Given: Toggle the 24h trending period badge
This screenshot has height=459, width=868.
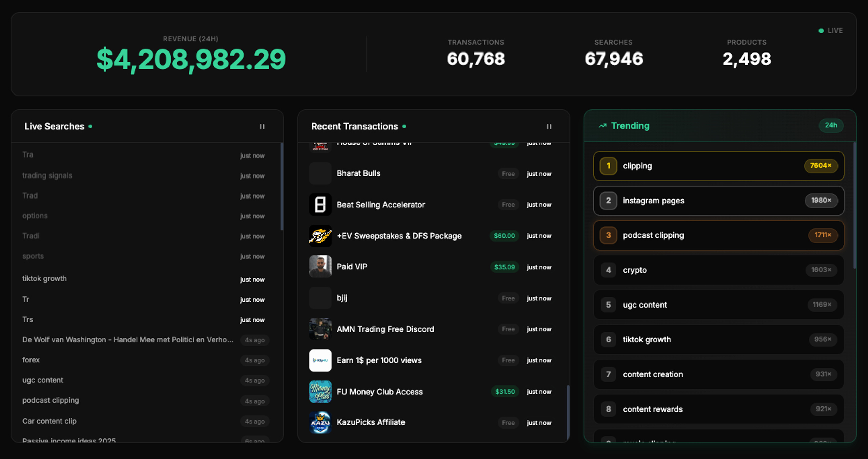Looking at the screenshot, I should click(x=831, y=125).
